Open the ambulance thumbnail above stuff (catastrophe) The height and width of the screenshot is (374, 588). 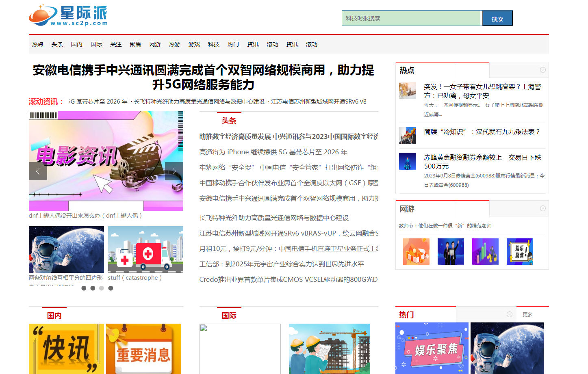tap(145, 249)
